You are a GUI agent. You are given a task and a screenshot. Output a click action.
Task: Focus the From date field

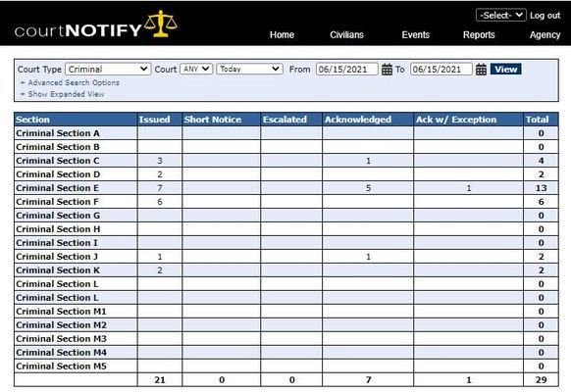(347, 70)
